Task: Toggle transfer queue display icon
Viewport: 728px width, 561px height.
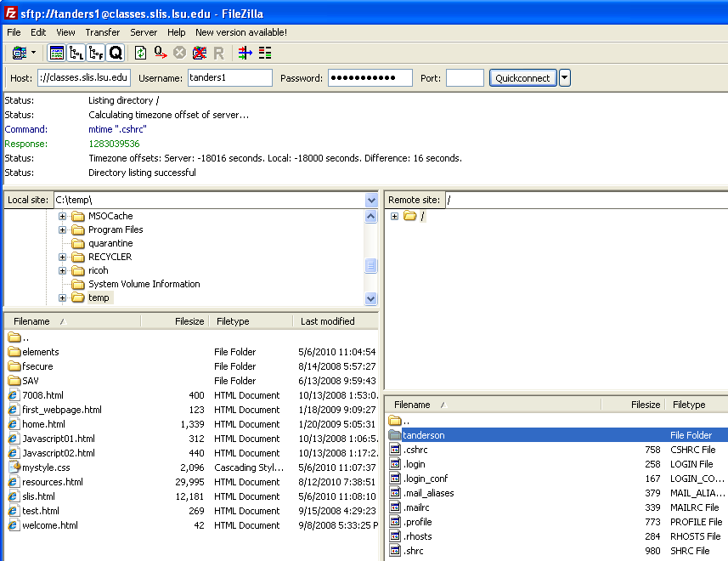Action: [x=116, y=53]
